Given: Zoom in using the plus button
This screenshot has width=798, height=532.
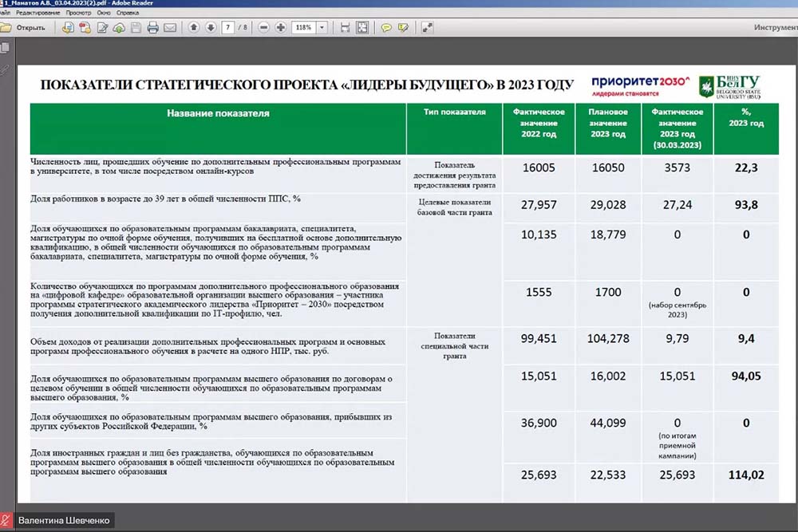Looking at the screenshot, I should [281, 27].
